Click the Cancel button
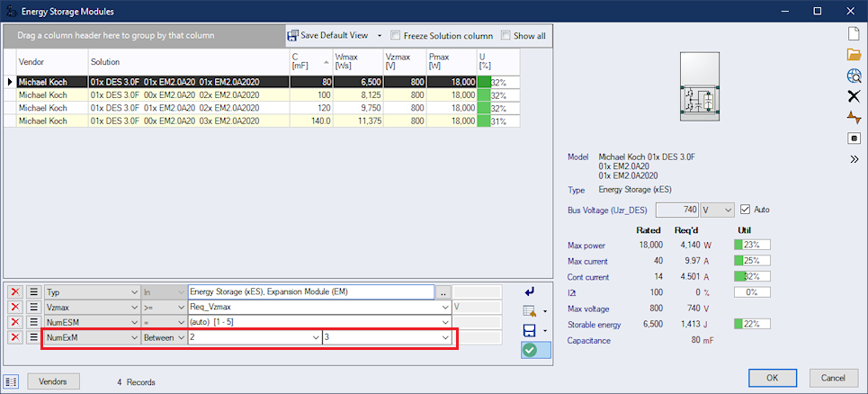This screenshot has width=868, height=394. point(833,378)
